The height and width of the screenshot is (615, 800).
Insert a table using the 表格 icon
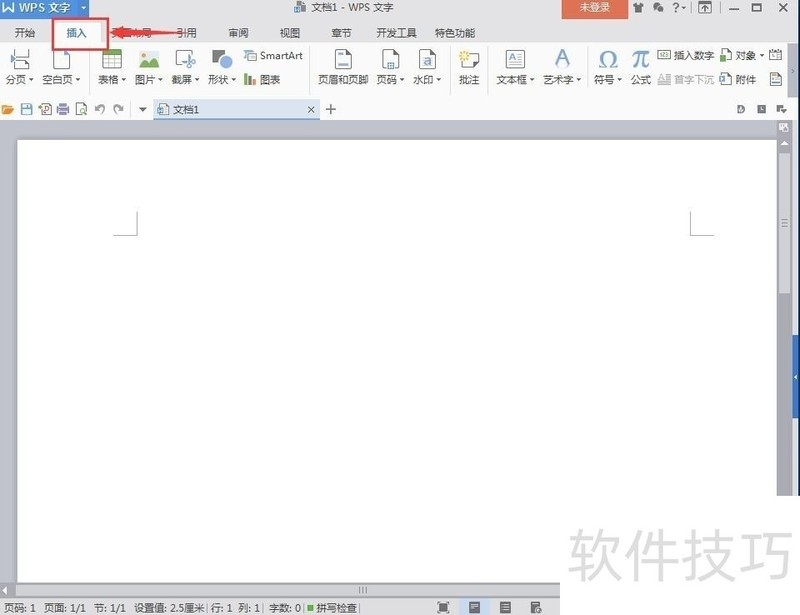coord(110,63)
